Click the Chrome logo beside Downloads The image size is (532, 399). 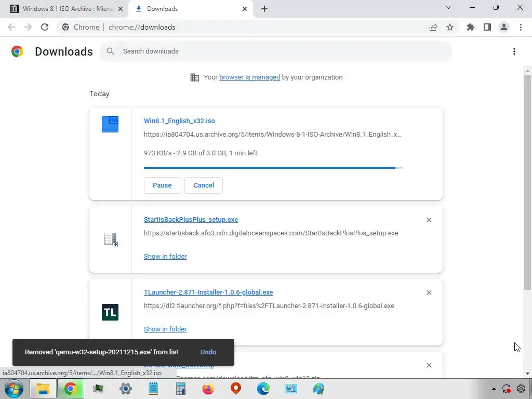coord(17,51)
